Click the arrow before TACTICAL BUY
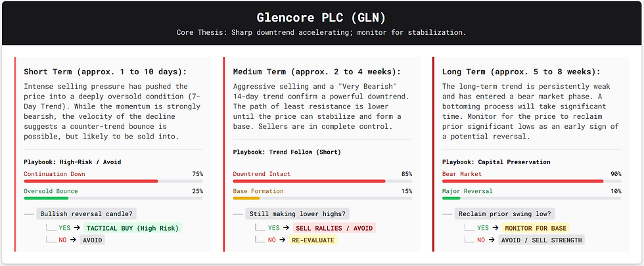Screen dimensions: 644x266 (77, 229)
